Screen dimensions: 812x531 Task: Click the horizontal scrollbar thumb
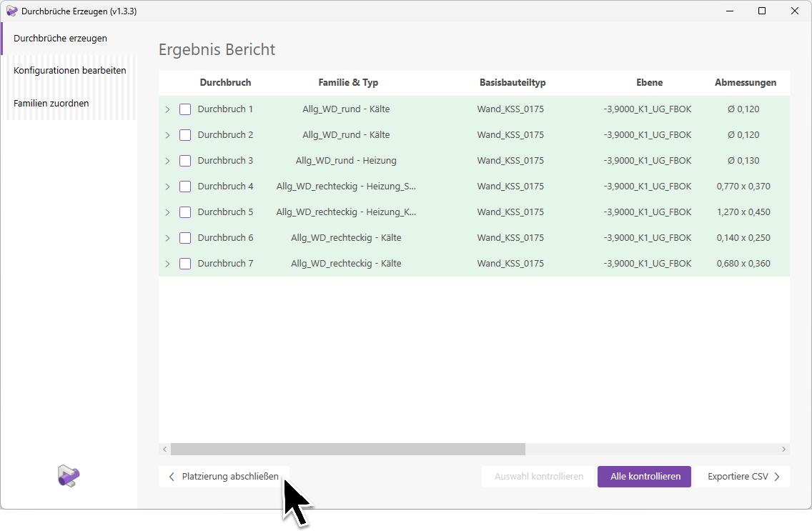pyautogui.click(x=347, y=449)
